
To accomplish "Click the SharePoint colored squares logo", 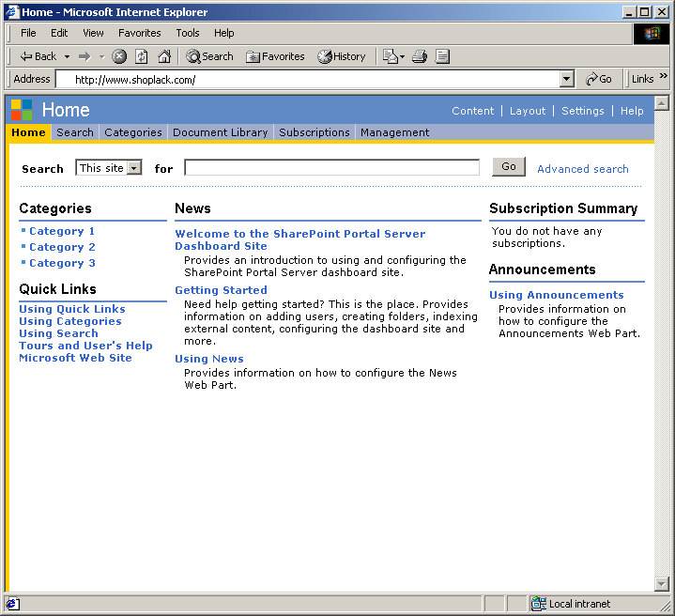I will click(x=22, y=110).
